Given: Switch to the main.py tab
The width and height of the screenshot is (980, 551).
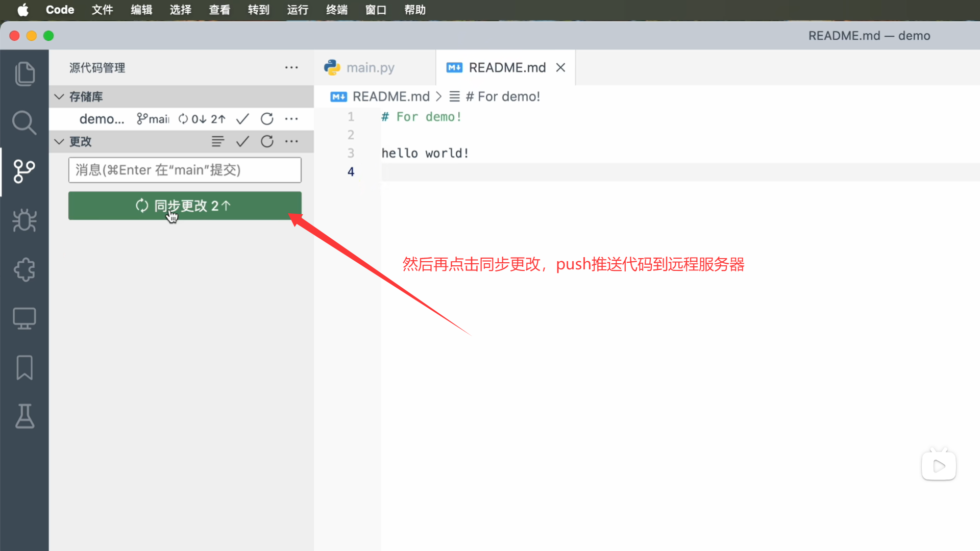Looking at the screenshot, I should click(x=370, y=67).
